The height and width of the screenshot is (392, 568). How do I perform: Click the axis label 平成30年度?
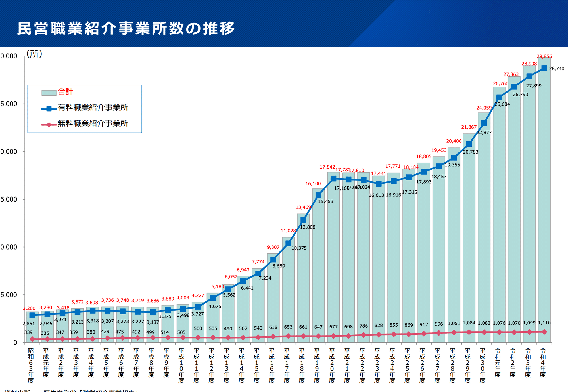point(483,366)
